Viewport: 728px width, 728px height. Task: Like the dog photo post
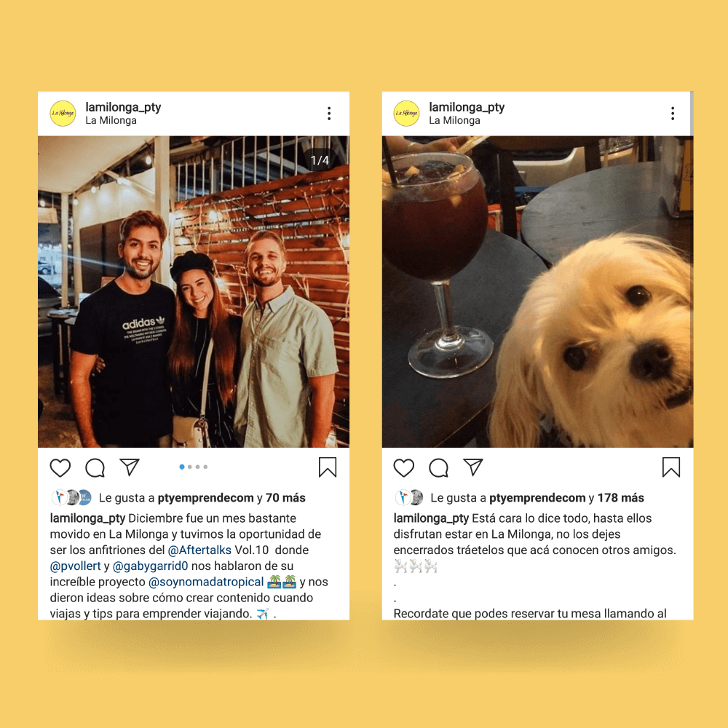tap(404, 467)
